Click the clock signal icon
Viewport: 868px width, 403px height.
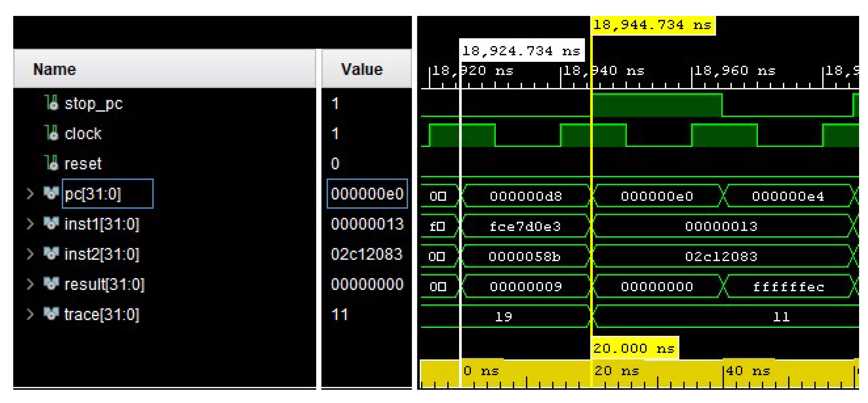(x=52, y=133)
